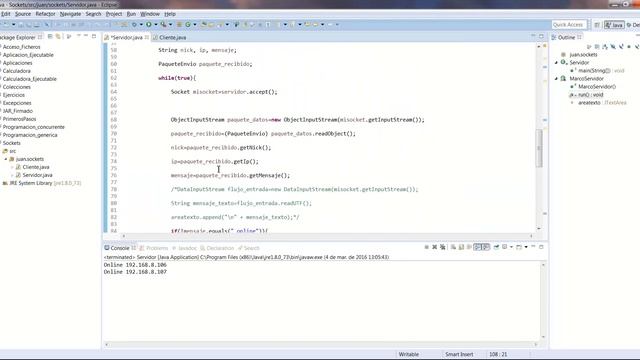Open the Package Explorer View Menu dropdown
The width and height of the screenshot is (640, 360).
click(x=78, y=36)
